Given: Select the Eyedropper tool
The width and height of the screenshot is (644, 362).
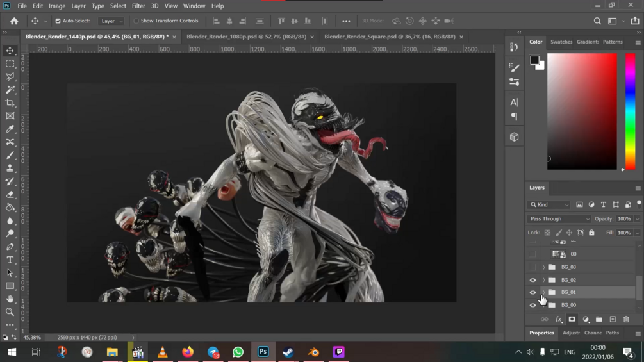Looking at the screenshot, I should pyautogui.click(x=10, y=129).
